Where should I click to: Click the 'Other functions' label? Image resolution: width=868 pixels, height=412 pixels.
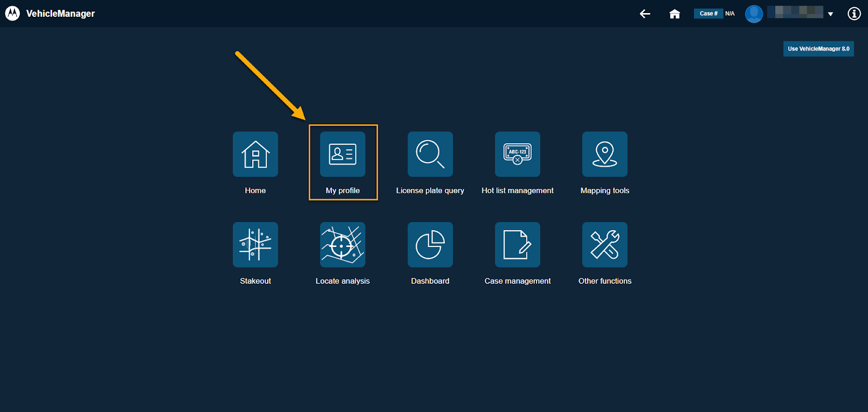[x=605, y=281]
